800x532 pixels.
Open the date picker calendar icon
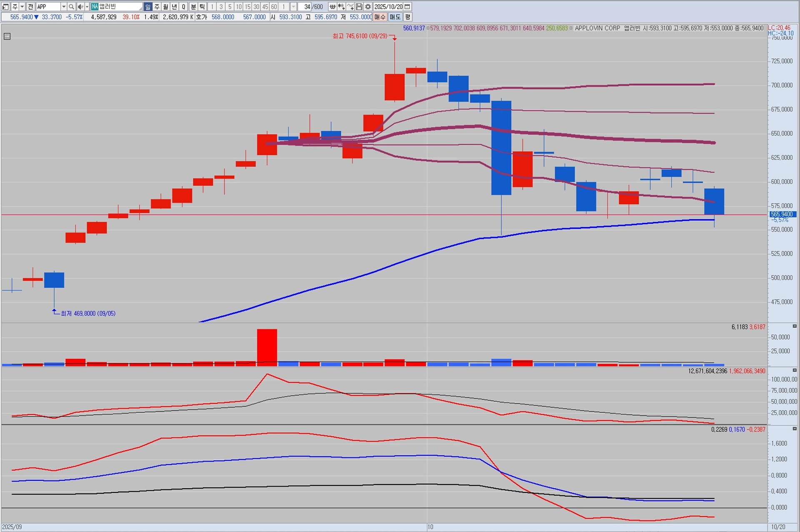click(x=407, y=7)
